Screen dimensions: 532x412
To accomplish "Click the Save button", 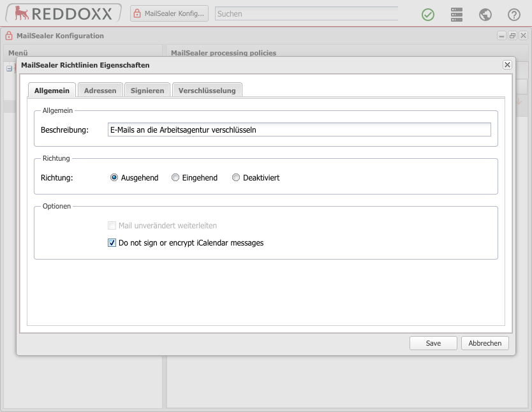I will click(433, 343).
